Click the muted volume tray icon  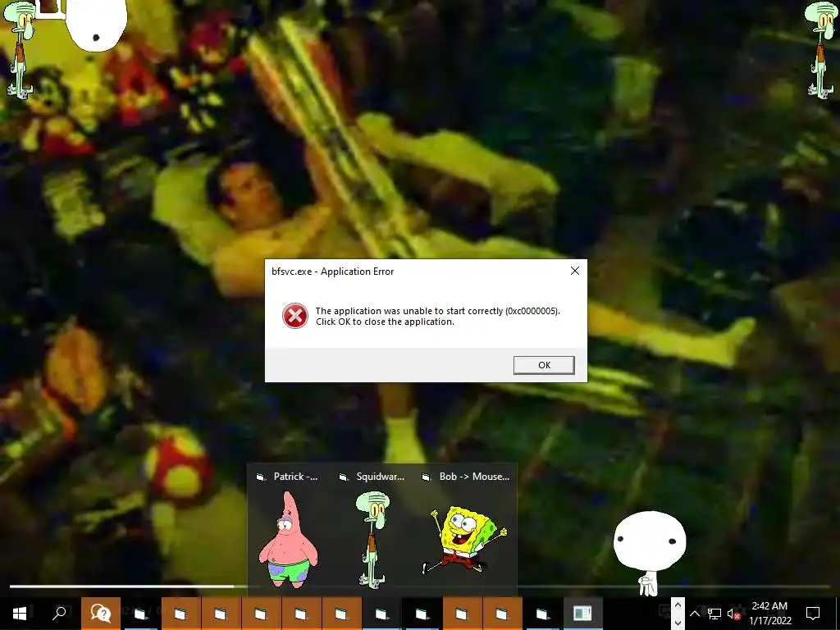pyautogui.click(x=734, y=614)
